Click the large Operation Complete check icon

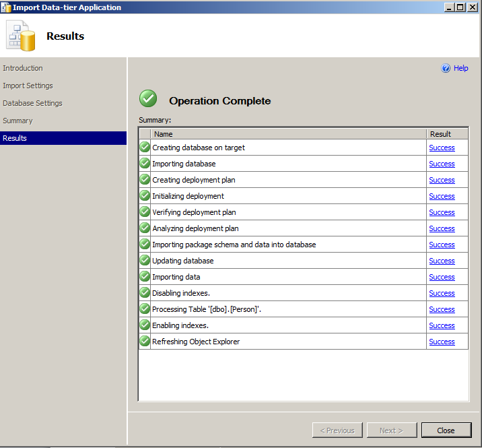point(148,99)
